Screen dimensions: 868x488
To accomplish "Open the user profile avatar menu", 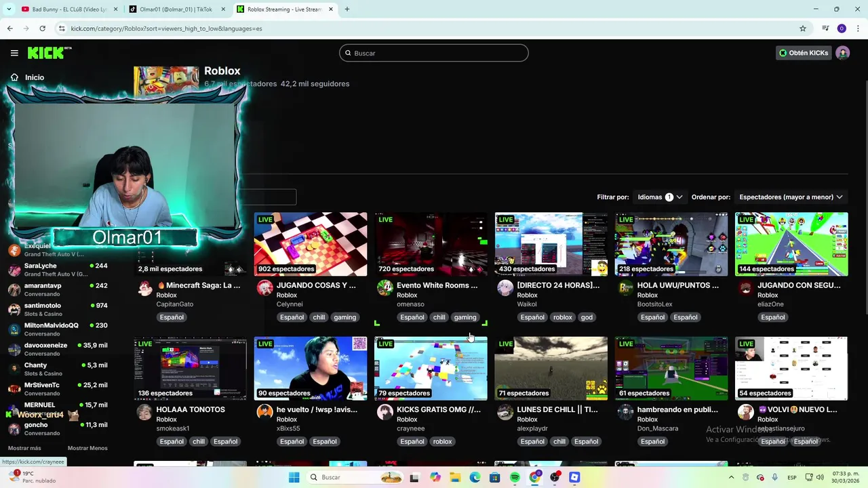I will (842, 53).
